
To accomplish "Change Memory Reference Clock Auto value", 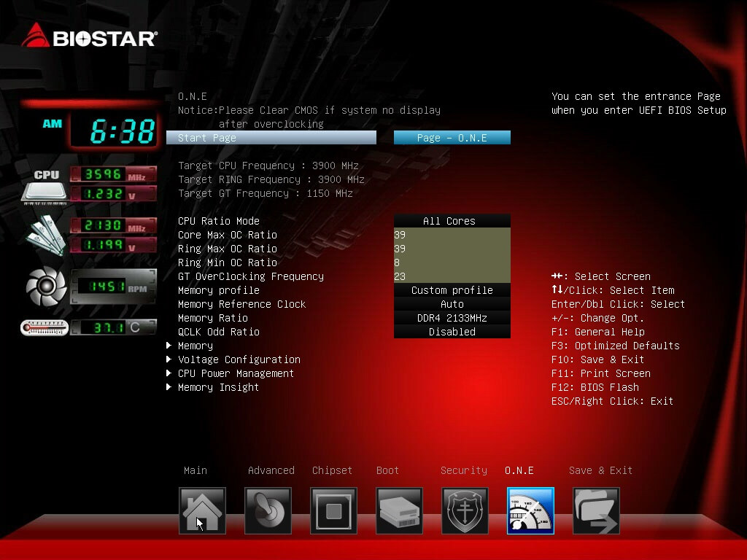I will pos(452,304).
